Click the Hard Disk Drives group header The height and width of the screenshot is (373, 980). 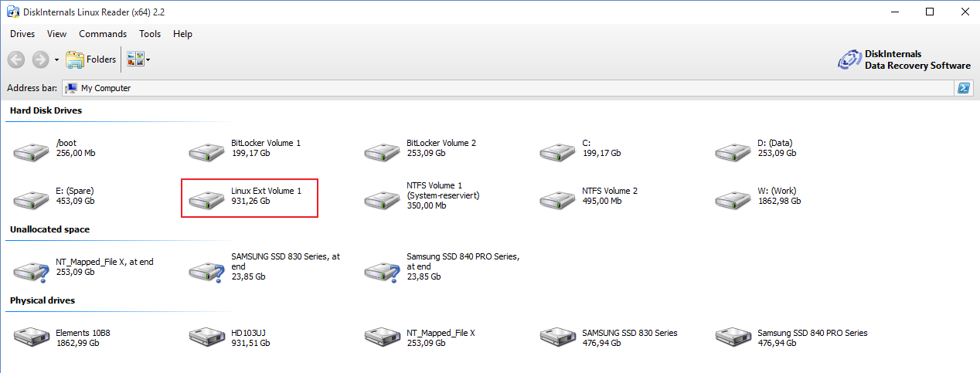pyautogui.click(x=46, y=110)
